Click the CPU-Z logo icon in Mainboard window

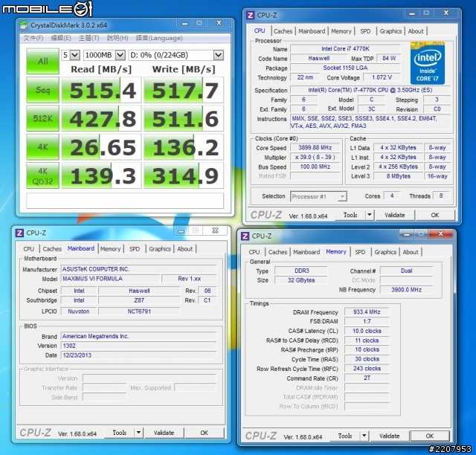(x=19, y=233)
